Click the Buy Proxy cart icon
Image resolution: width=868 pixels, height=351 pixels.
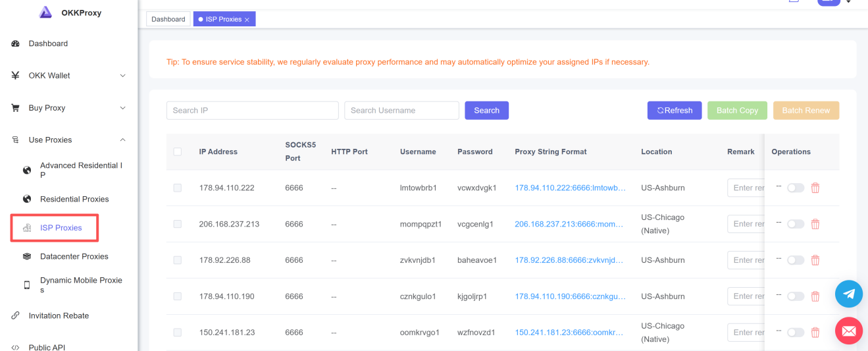[x=15, y=108]
